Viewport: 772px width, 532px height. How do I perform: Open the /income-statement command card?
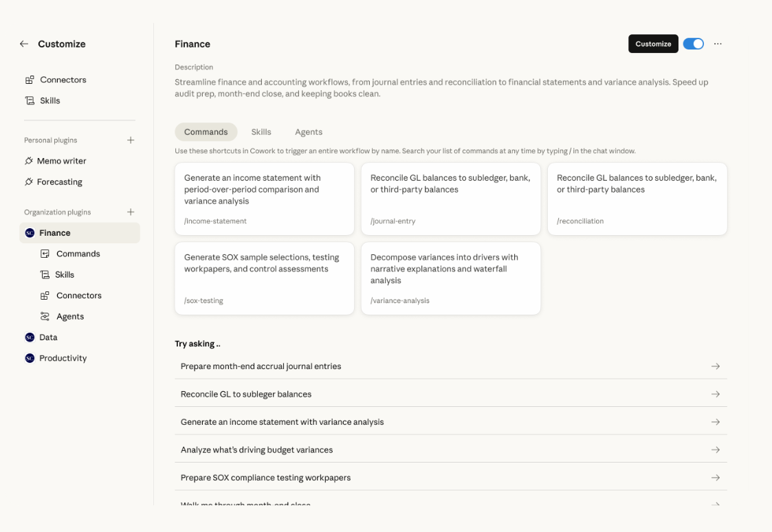pyautogui.click(x=265, y=199)
